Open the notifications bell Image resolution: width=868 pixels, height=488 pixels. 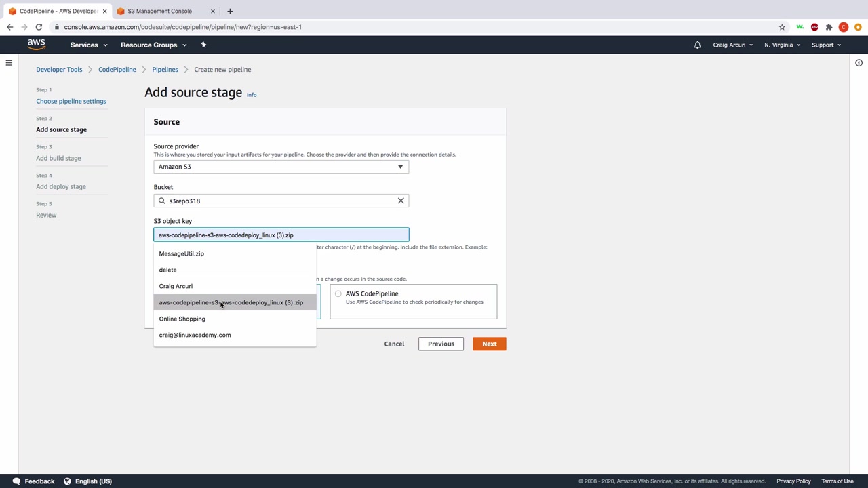(x=697, y=45)
